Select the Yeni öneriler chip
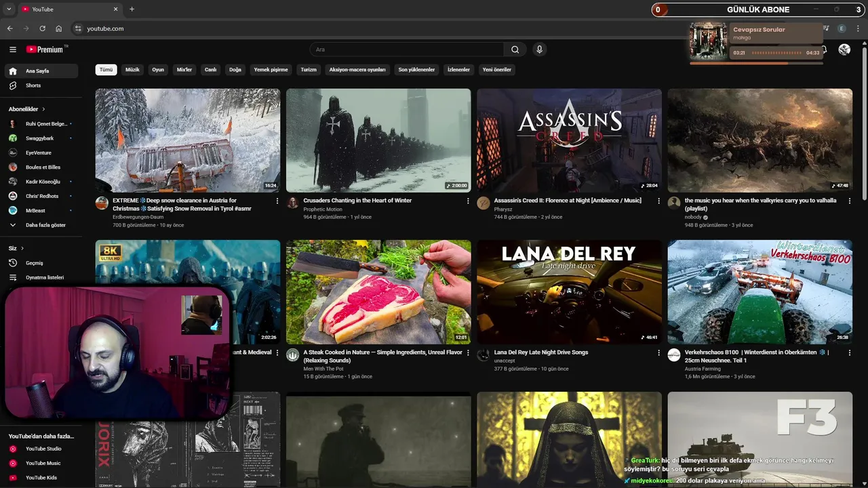Screen dimensions: 868x488 (x=497, y=70)
